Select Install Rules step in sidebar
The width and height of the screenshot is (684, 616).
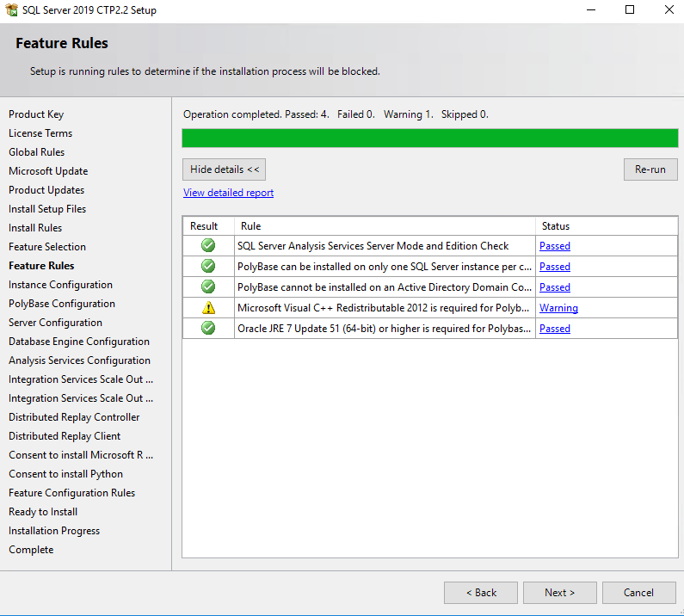point(35,228)
